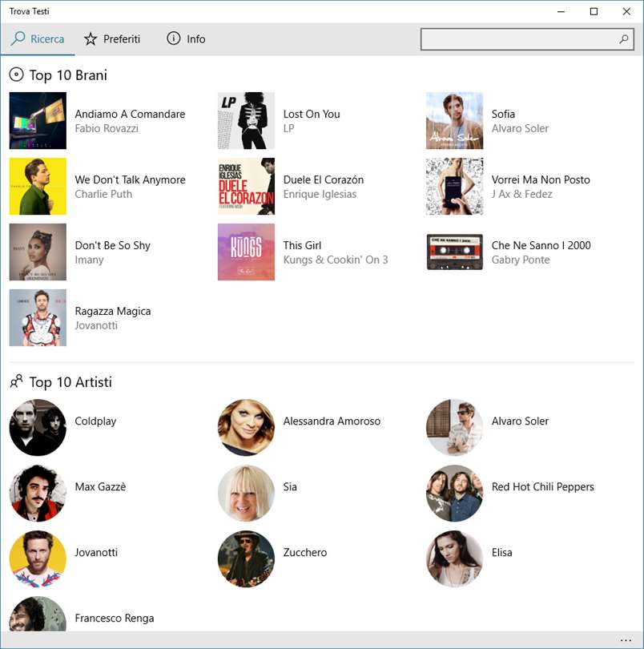Viewport: 644px width, 649px height.
Task: Open Don't Be So Shy cover art
Action: [x=38, y=252]
